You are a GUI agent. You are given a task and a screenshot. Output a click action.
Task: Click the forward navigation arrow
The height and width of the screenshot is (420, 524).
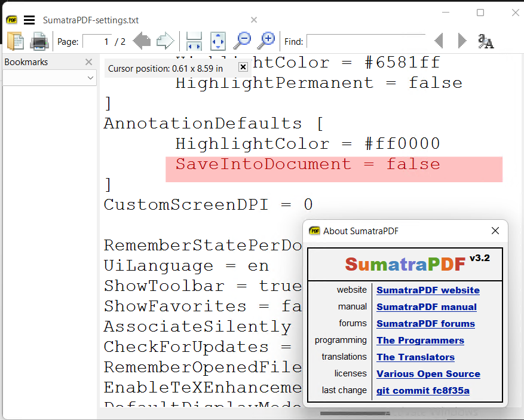point(165,41)
